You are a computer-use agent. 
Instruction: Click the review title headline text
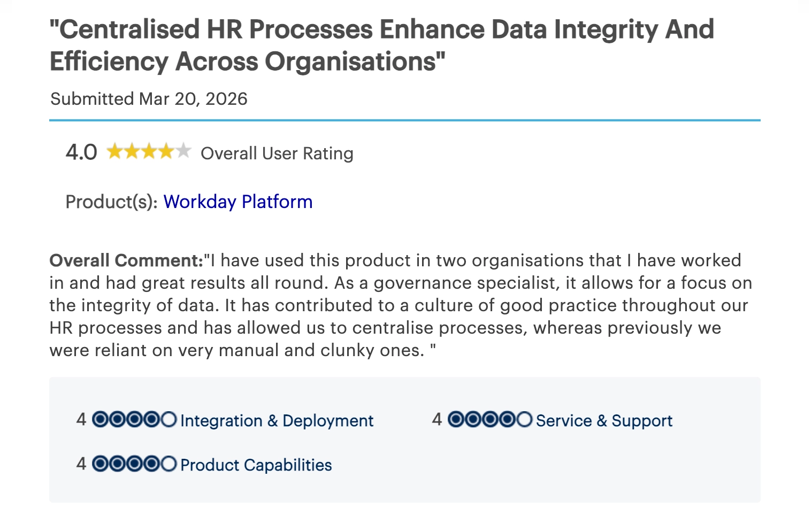point(381,45)
